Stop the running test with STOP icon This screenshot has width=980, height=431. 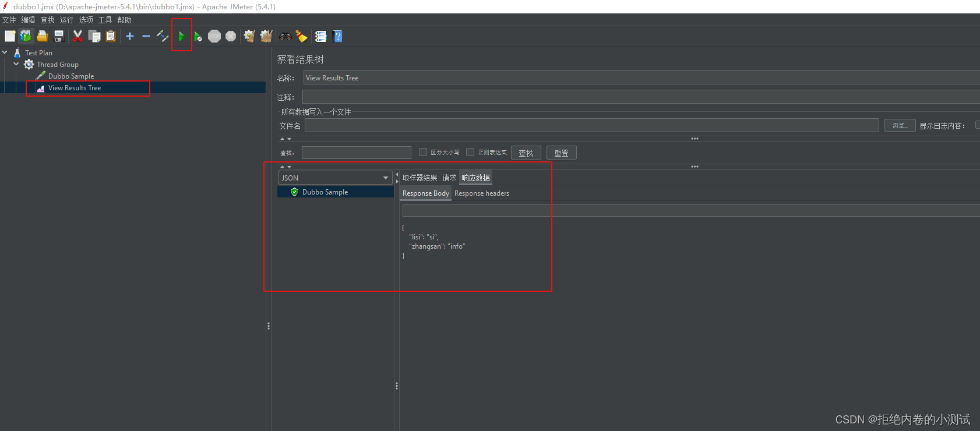click(214, 36)
